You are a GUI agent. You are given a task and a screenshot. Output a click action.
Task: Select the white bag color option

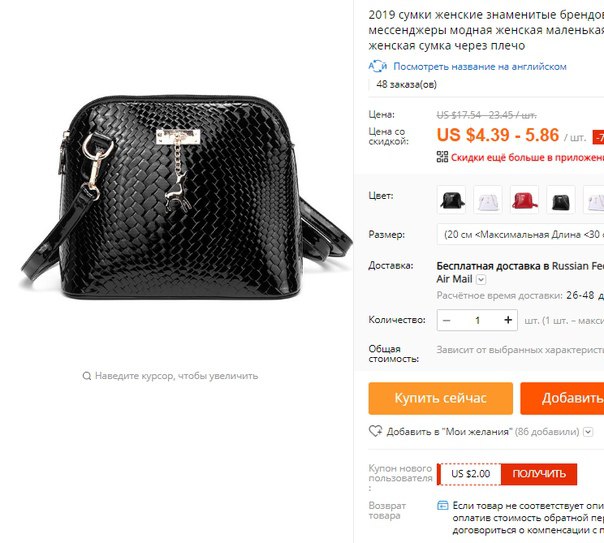point(488,199)
